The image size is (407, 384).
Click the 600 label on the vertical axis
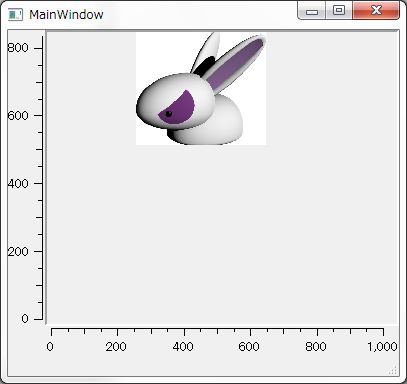(18, 116)
